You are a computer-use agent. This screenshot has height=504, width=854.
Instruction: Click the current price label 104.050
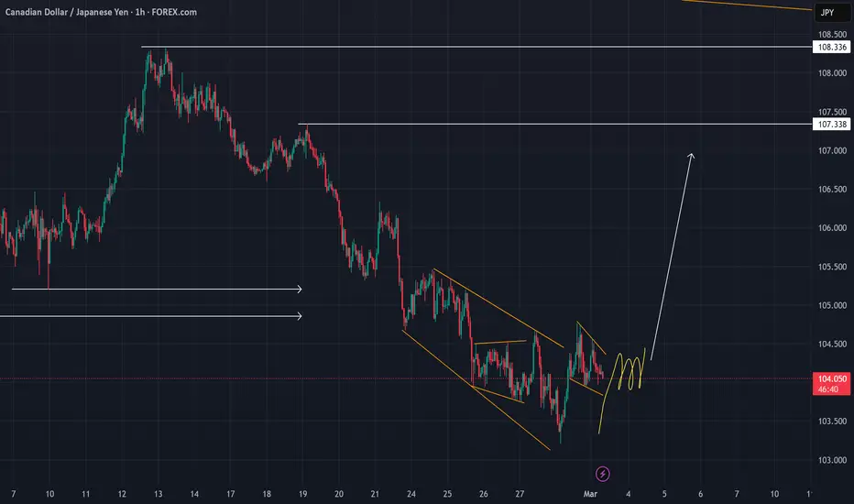832,378
